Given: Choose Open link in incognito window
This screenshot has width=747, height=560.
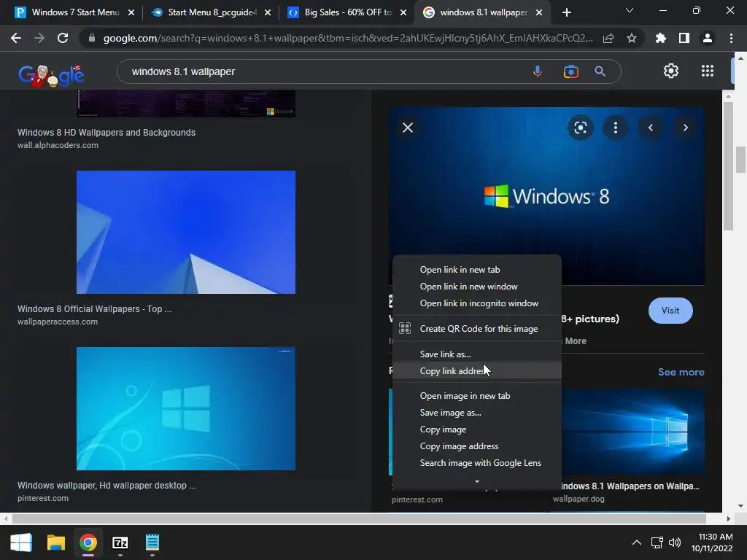Looking at the screenshot, I should click(x=477, y=303).
